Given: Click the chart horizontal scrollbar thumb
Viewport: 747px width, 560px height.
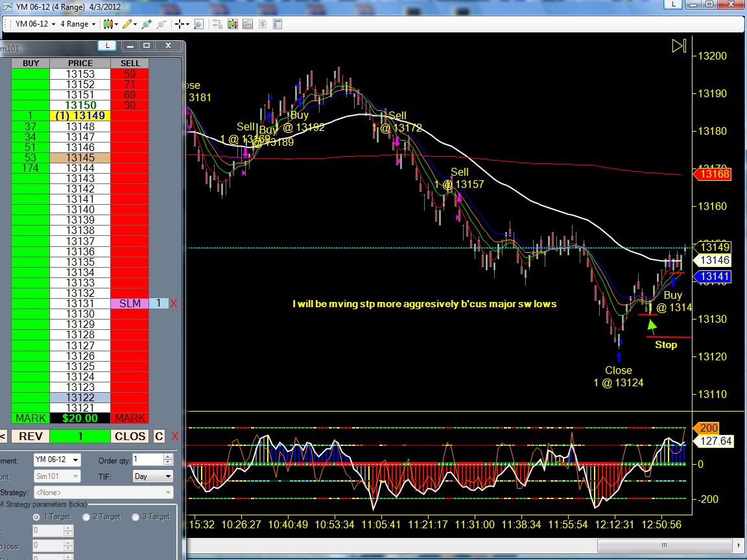Looking at the screenshot, I should click(664, 545).
